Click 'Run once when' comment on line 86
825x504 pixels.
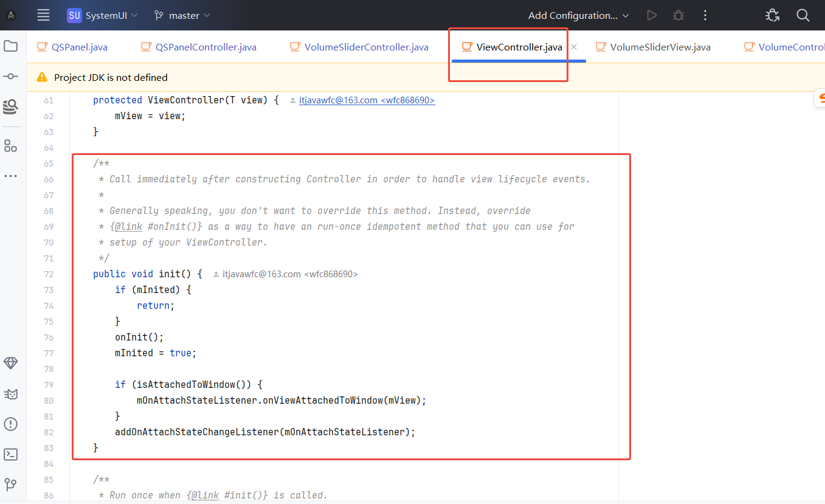click(145, 495)
